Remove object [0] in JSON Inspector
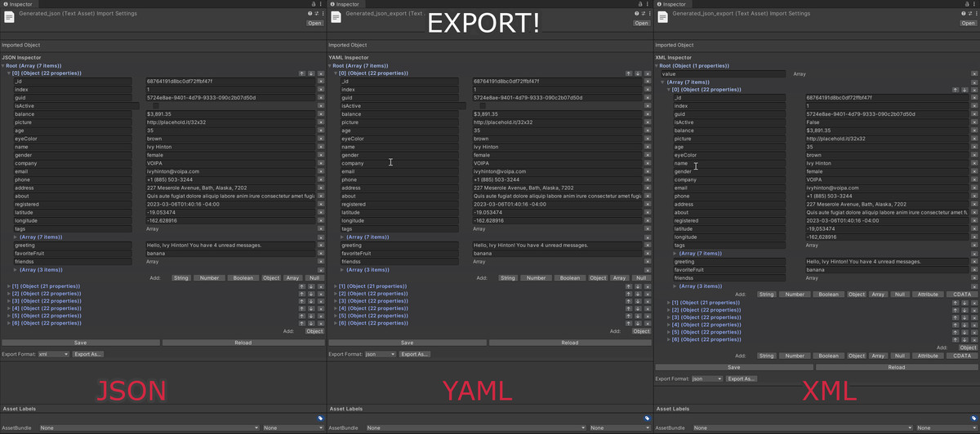The image size is (980, 434). (x=320, y=73)
